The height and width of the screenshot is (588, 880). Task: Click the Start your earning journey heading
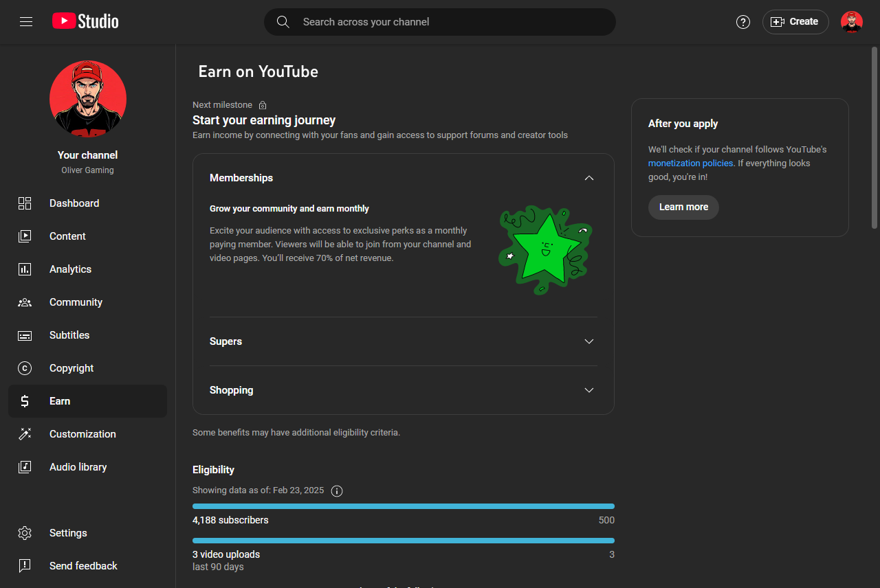coord(264,120)
